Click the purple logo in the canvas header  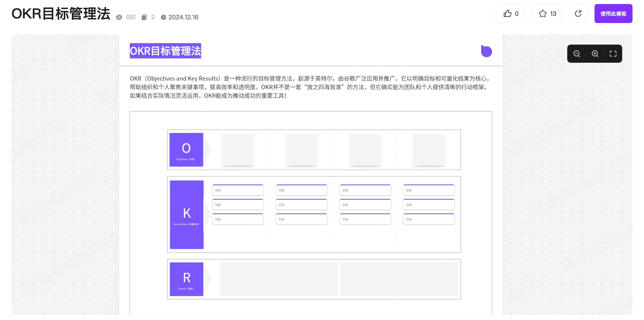click(x=486, y=51)
